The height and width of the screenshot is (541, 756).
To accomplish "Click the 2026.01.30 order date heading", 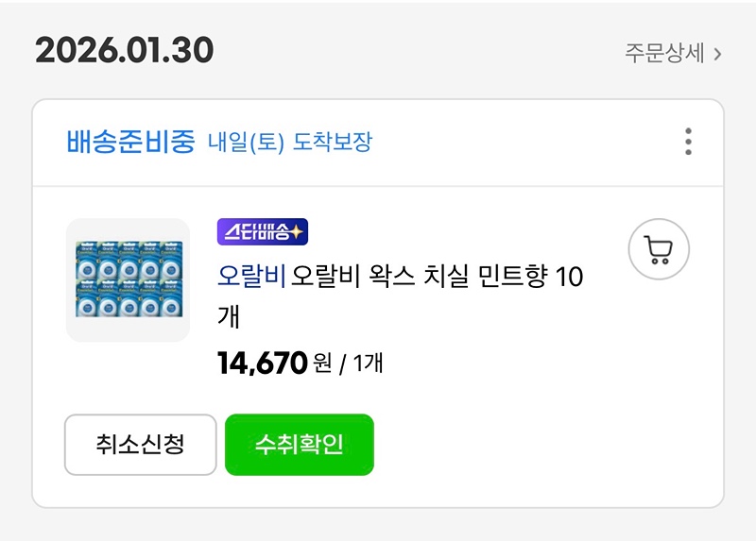I will (124, 51).
